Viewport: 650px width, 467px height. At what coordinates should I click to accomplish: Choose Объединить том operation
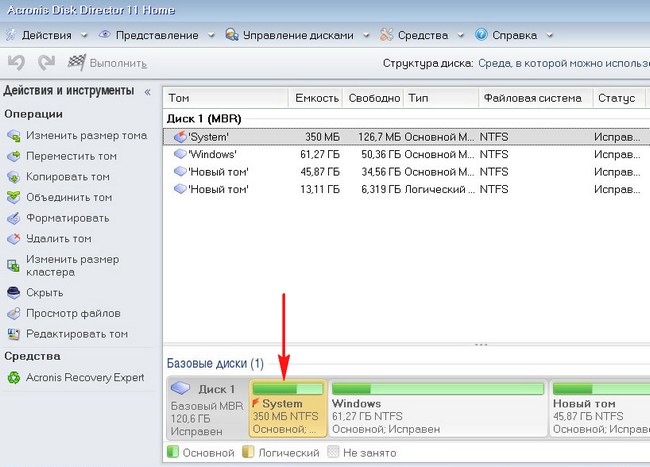point(69,198)
